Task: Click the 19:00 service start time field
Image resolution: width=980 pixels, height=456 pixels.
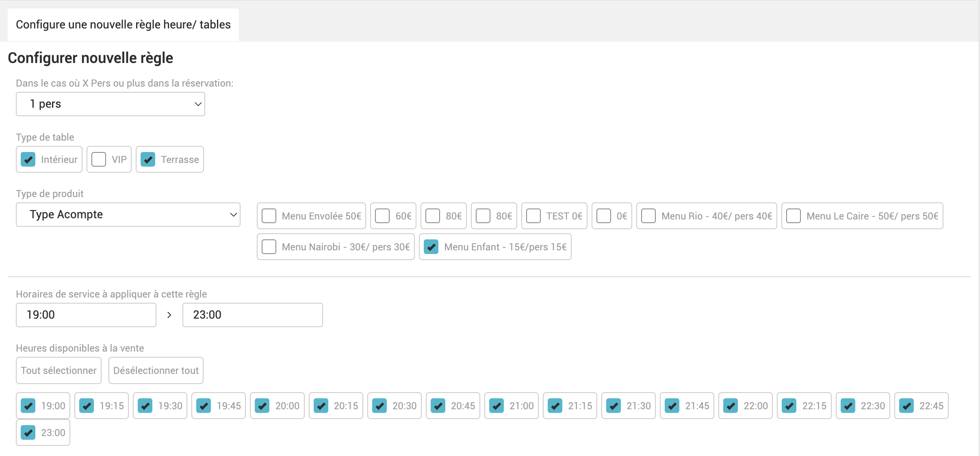Action: pos(86,315)
